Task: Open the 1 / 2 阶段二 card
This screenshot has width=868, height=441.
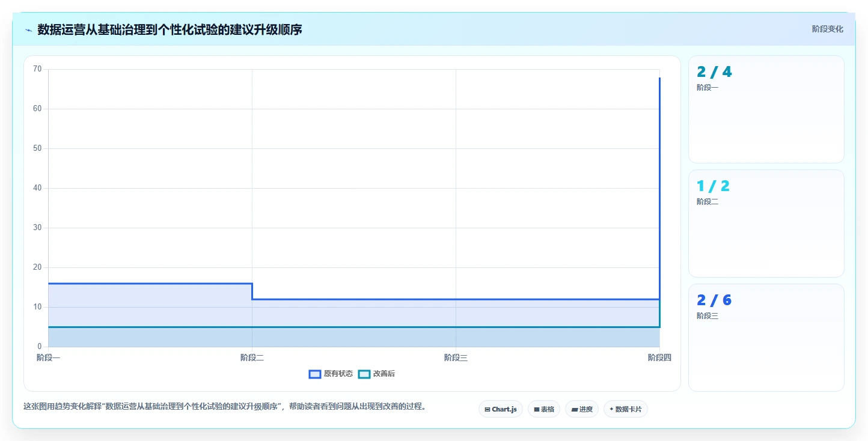Action: [766, 224]
